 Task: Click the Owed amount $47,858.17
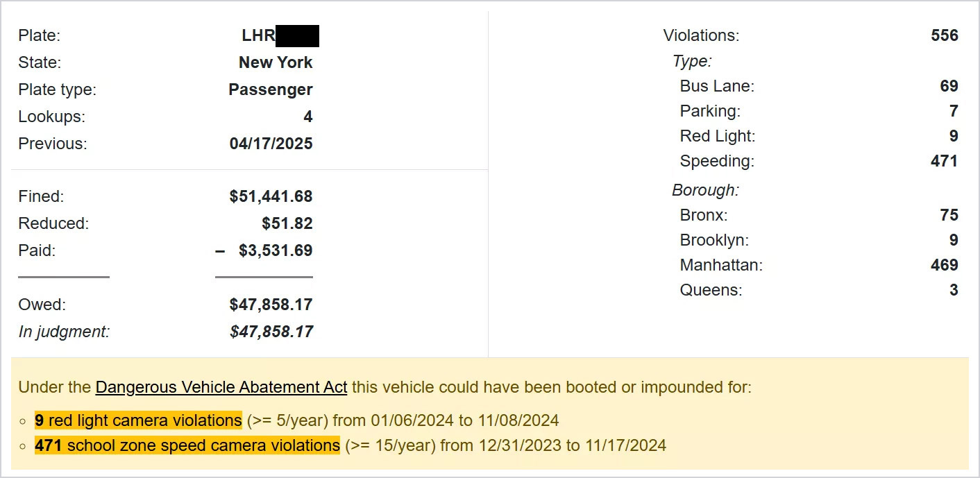[271, 305]
